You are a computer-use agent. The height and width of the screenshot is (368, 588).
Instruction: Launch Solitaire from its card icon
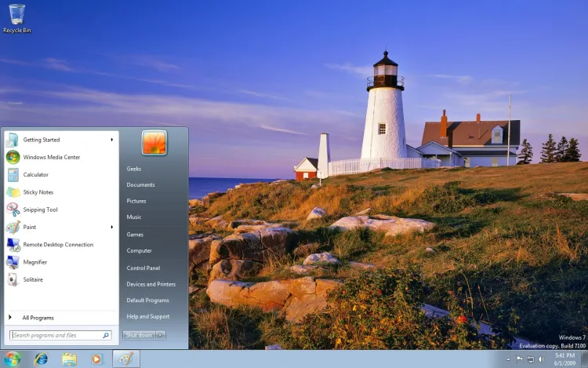(13, 279)
